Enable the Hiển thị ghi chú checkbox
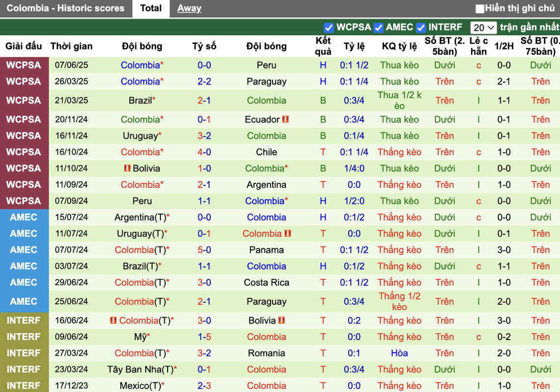560x392 pixels. [480, 8]
